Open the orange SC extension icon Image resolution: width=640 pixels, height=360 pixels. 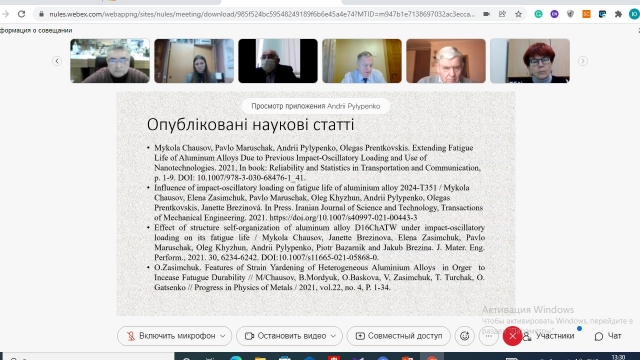click(586, 14)
